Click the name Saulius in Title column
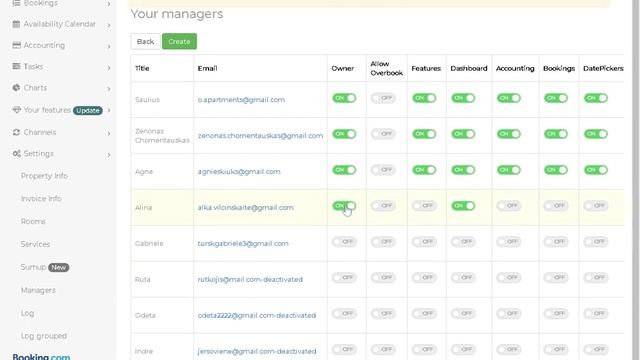 coord(147,100)
